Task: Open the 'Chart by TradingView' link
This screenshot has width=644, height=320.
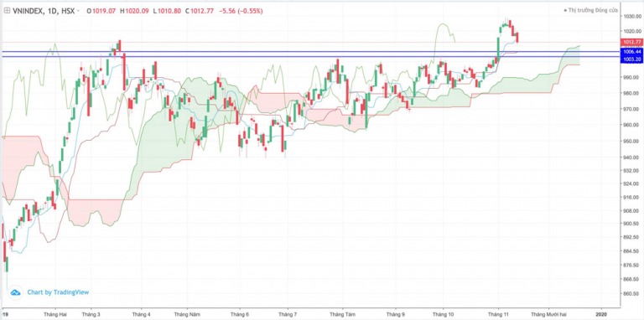Action: coord(58,292)
